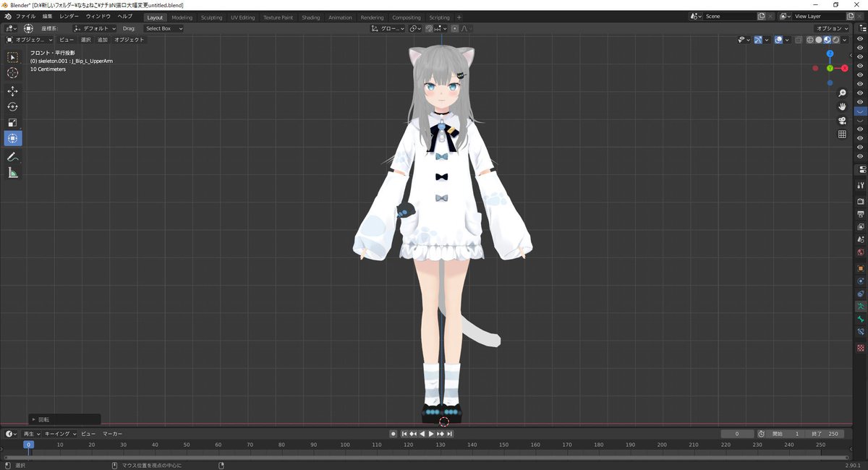Jump to the start frame button
868x470 pixels.
pyautogui.click(x=404, y=434)
